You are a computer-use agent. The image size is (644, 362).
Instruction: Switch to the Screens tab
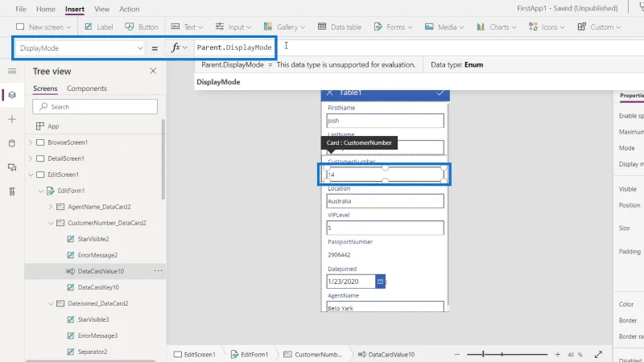[45, 88]
